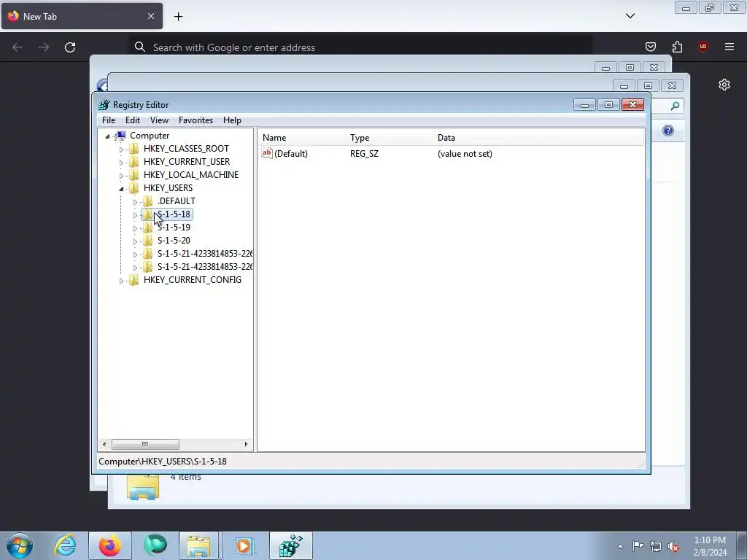Viewport: 747px width, 560px height.
Task: Open the Favorites menu in Registry Editor
Action: click(x=196, y=120)
